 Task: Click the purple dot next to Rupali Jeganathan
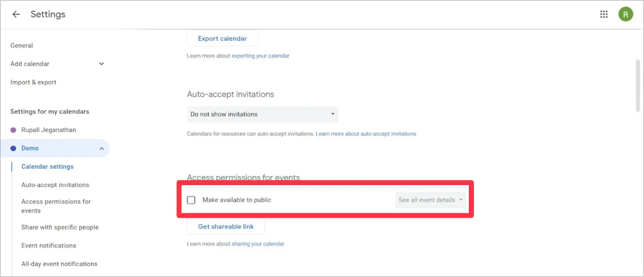click(x=13, y=130)
